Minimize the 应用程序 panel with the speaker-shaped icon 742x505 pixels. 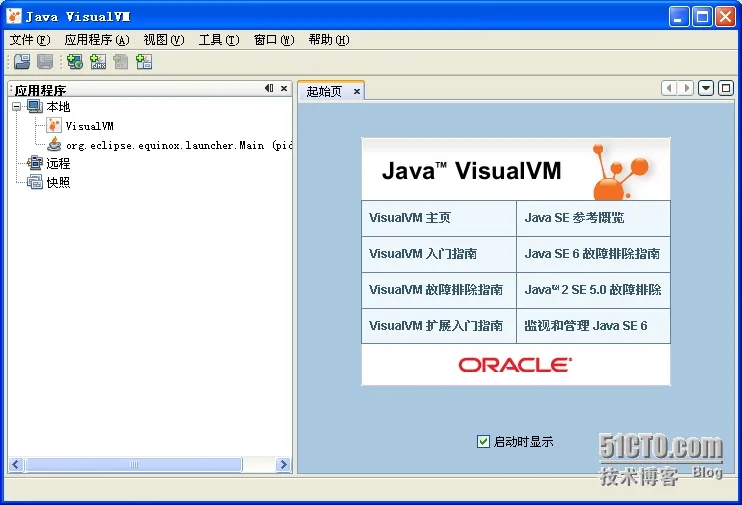point(269,88)
